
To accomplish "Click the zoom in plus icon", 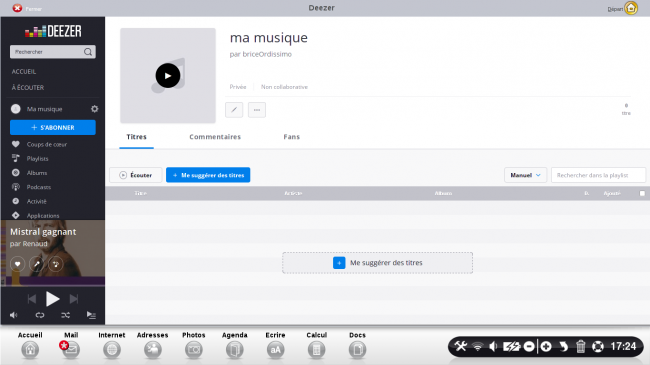I will (546, 346).
